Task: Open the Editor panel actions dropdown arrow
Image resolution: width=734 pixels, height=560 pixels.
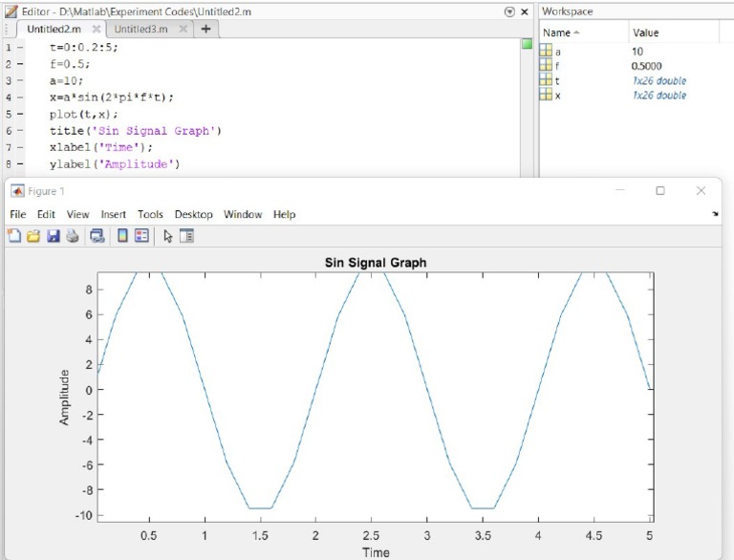Action: tap(508, 11)
